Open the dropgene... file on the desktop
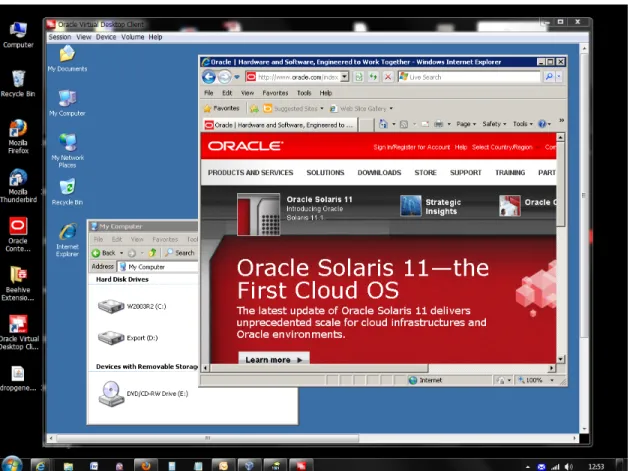 coord(18,379)
